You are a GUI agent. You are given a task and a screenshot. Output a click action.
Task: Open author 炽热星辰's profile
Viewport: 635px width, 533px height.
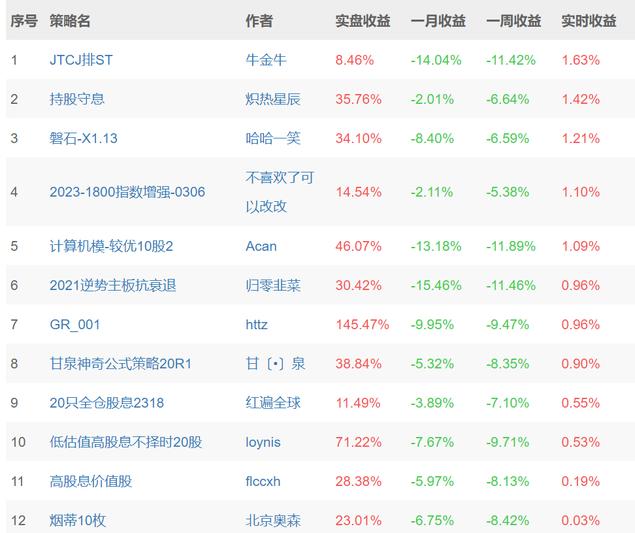(x=273, y=99)
